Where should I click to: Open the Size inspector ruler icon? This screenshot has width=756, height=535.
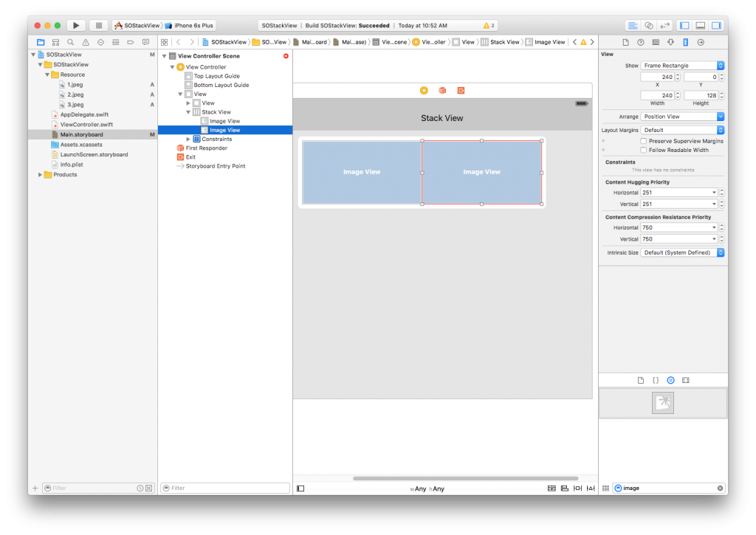click(685, 42)
